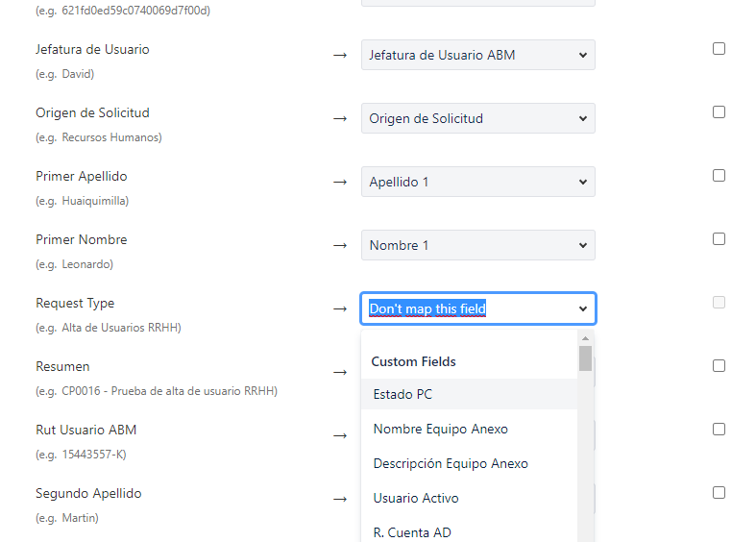Tick checkbox for Origen de Solicitud row
This screenshot has height=542, width=756.
pos(719,112)
